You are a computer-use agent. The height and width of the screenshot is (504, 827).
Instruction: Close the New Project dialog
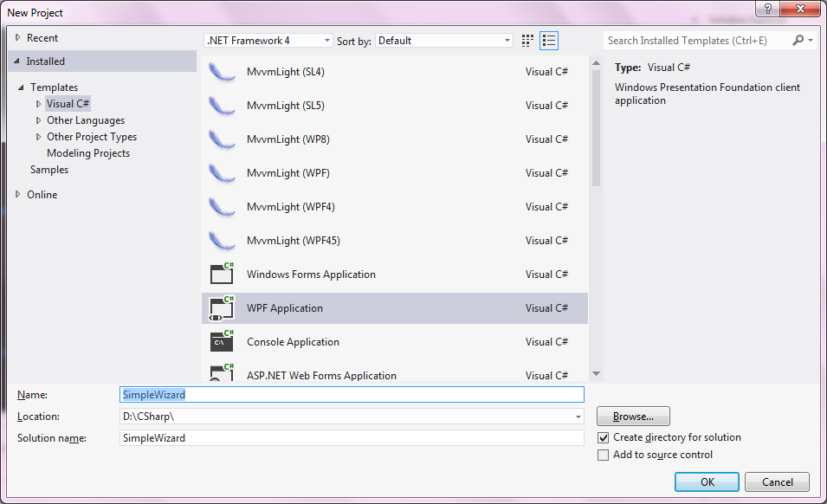coord(800,9)
